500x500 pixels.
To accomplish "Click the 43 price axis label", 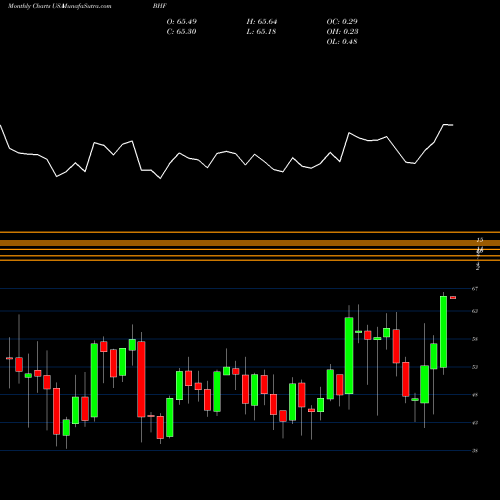I will (x=475, y=423).
